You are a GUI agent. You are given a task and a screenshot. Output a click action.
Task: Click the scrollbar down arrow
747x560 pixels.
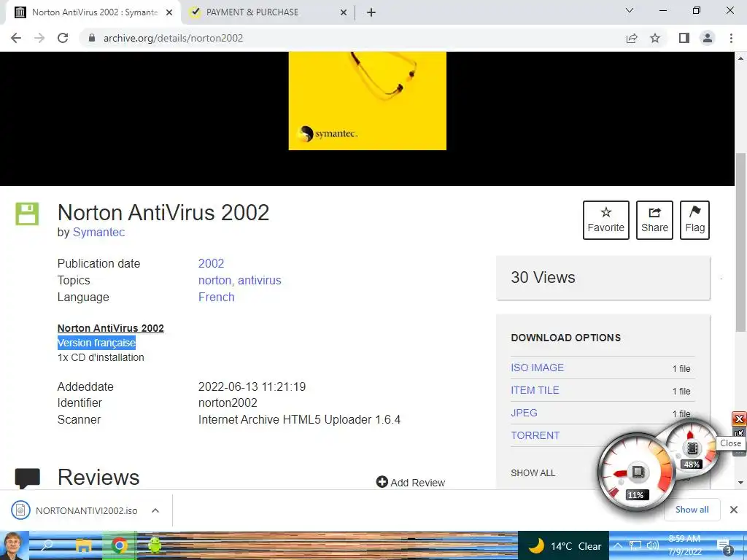tap(740, 483)
